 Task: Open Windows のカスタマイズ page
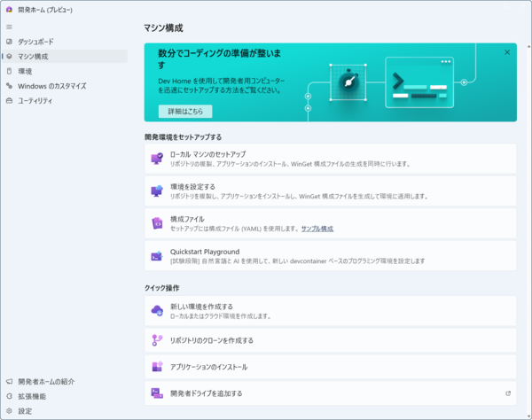65,86
